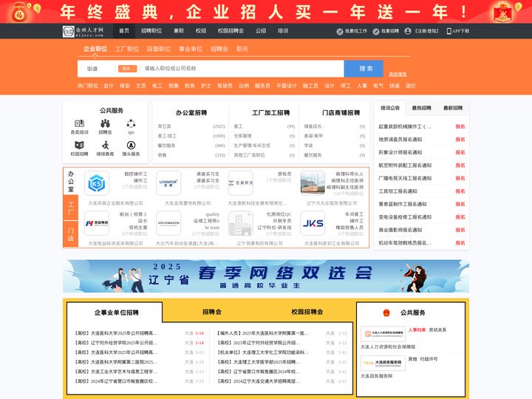Click the 我要招聘 icon link
Screen dimensions: 532x399
pos(386,31)
